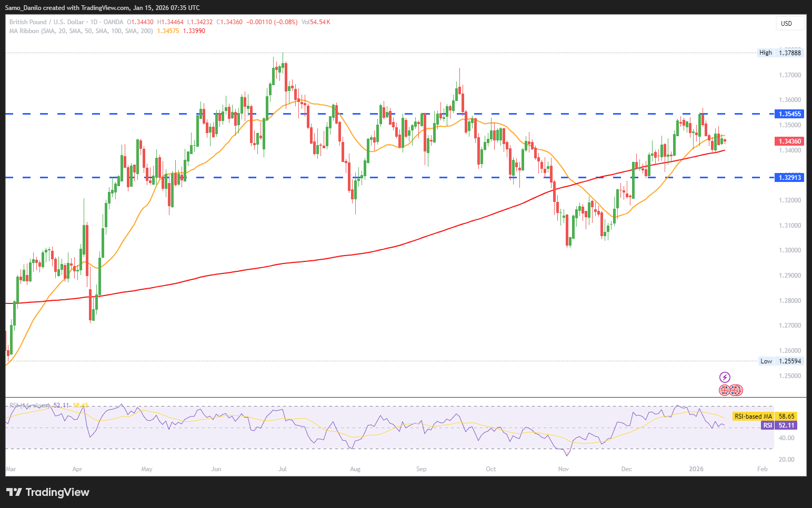Click the 2026 label on time axis
The width and height of the screenshot is (812, 508).
point(696,469)
